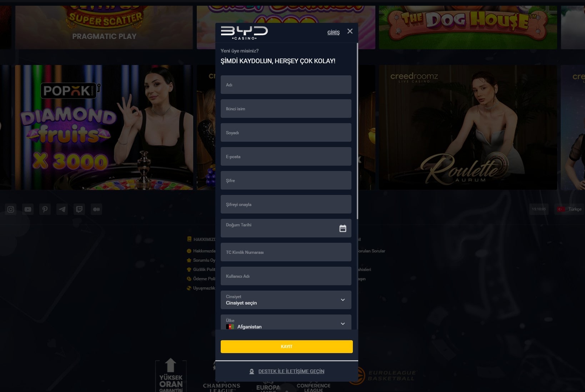
Task: Go to the GİRİŞ login link
Action: click(x=334, y=32)
